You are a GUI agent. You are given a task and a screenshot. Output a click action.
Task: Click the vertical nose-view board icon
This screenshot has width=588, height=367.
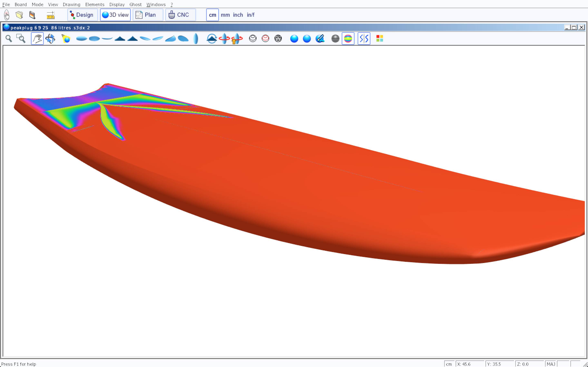(196, 39)
